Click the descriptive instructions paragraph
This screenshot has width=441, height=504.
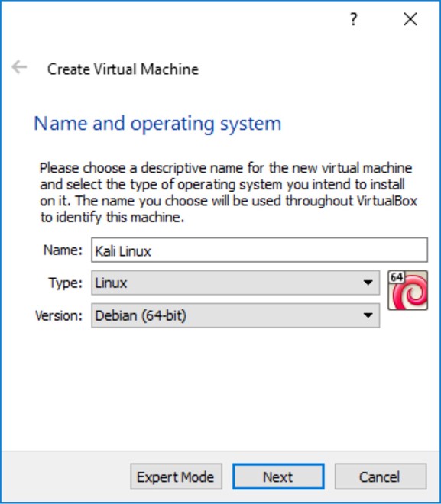229,192
